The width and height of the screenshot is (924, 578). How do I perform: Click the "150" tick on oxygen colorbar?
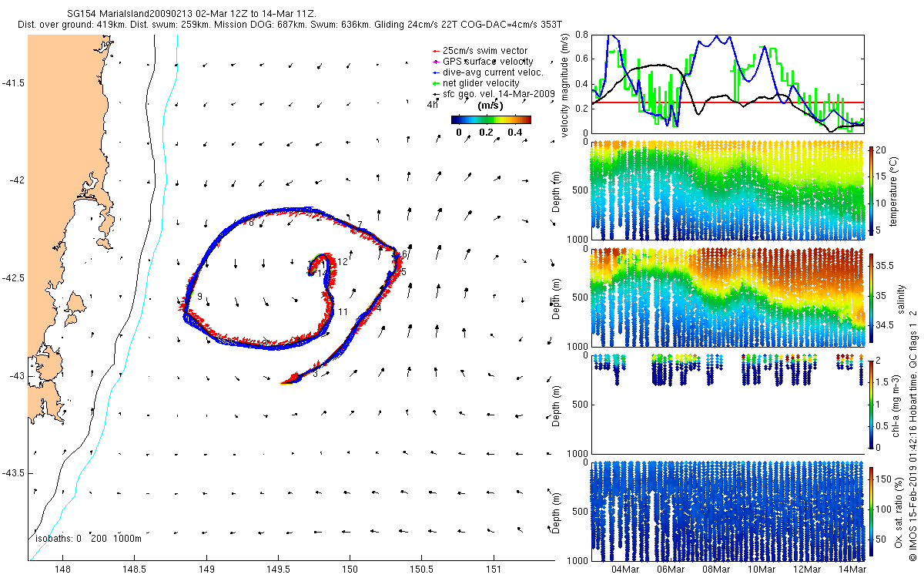(885, 481)
